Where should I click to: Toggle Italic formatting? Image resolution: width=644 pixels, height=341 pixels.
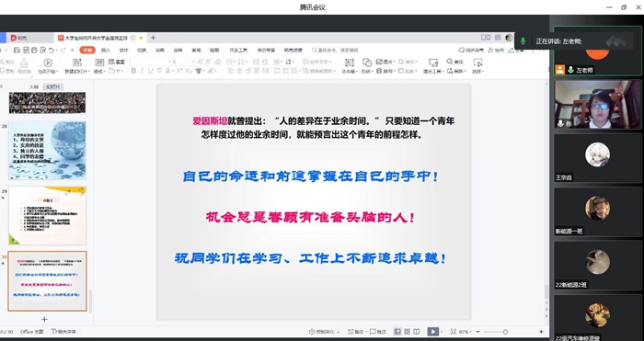(x=142, y=71)
